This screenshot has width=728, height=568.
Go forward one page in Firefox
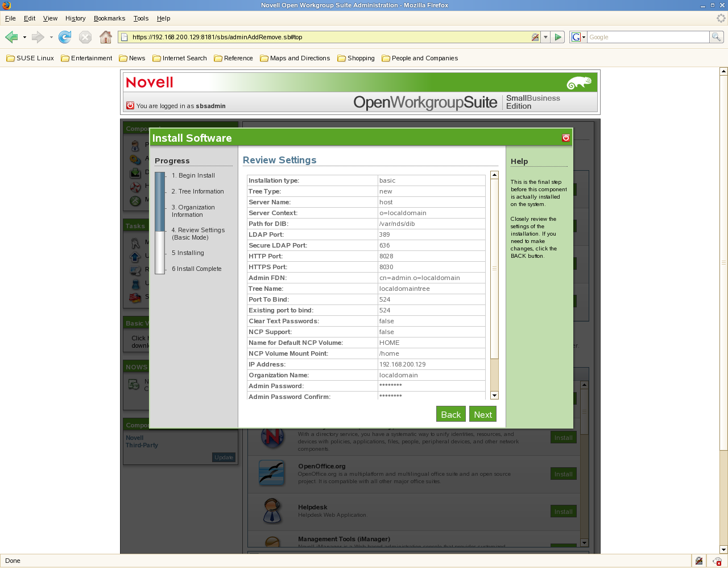(38, 38)
